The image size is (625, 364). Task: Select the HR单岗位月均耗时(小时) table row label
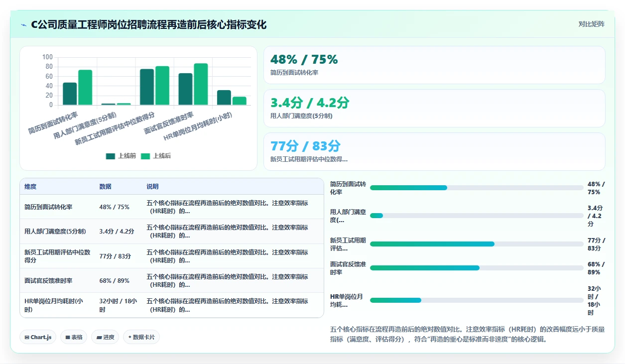(x=54, y=305)
